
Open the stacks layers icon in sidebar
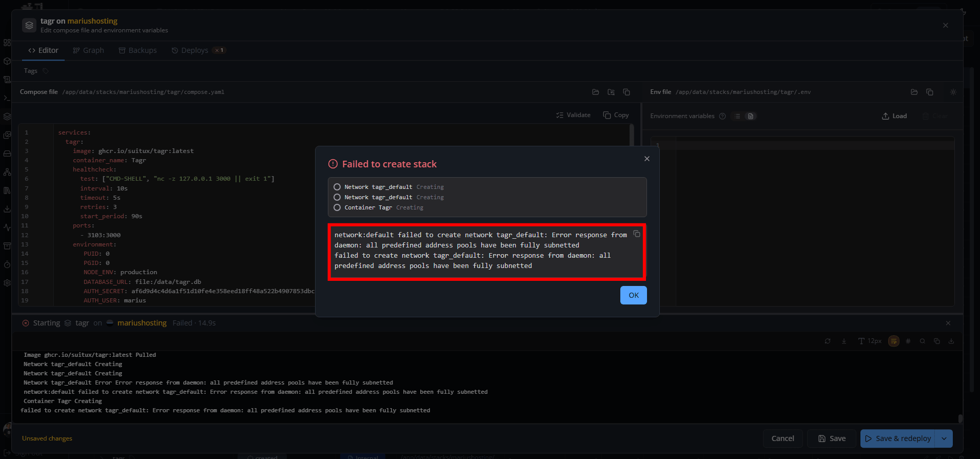pos(7,117)
